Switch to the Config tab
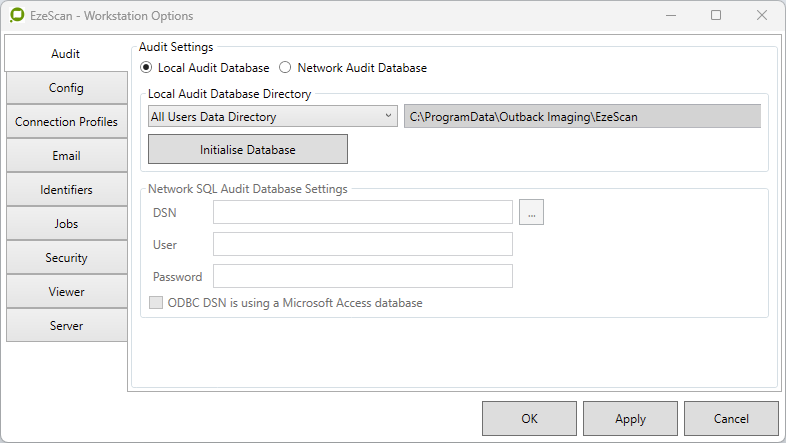Image resolution: width=786 pixels, height=443 pixels. coord(66,88)
